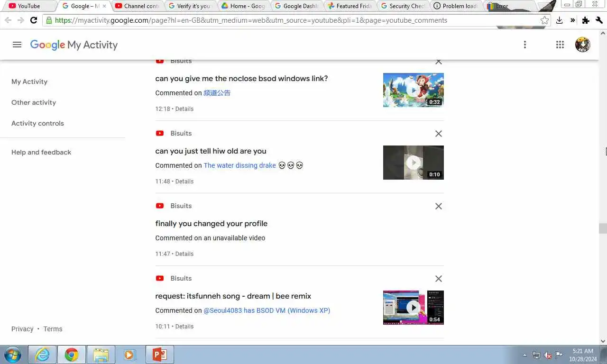Click YouTube icon beside Bisuits at 11:47 entry

coord(160,206)
